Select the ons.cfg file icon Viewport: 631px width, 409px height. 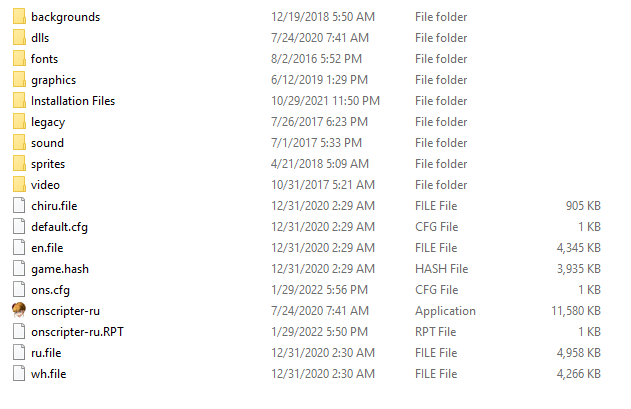coord(19,290)
